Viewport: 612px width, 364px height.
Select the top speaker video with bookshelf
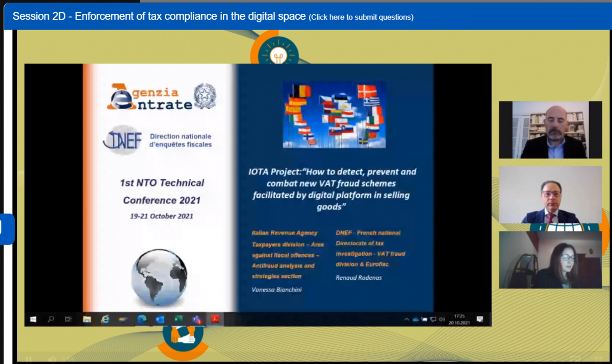click(550, 129)
